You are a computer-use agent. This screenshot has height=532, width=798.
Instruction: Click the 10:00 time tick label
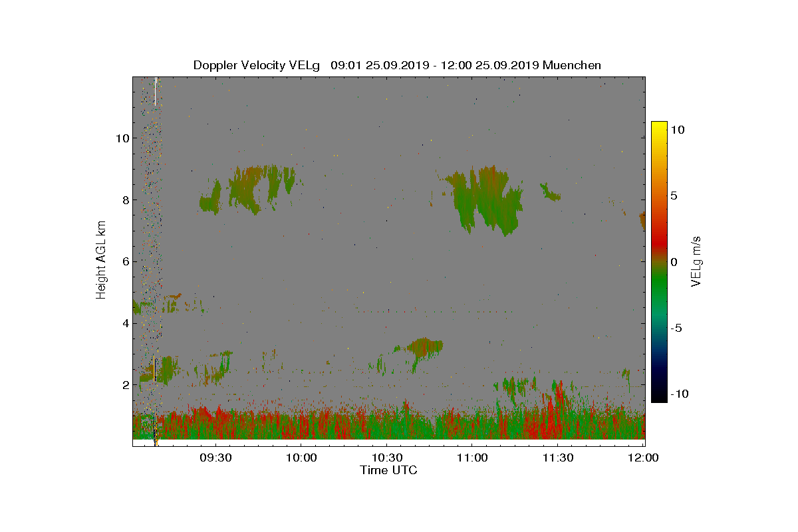[301, 458]
